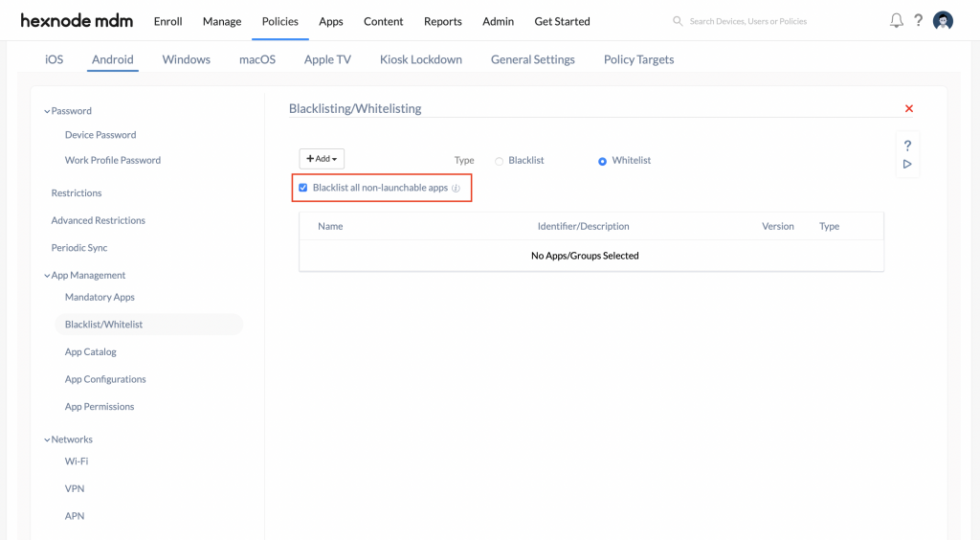The image size is (980, 540).
Task: Click the red close X icon
Action: [x=909, y=109]
